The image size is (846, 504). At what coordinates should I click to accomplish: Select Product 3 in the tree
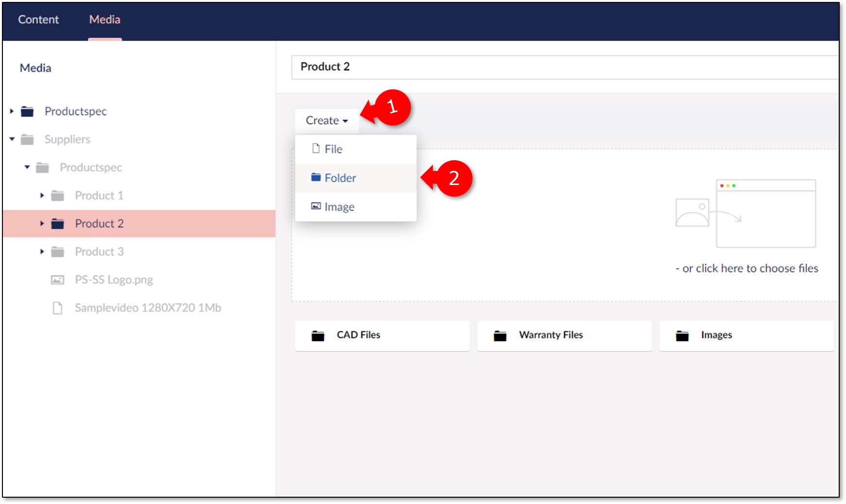pos(99,252)
